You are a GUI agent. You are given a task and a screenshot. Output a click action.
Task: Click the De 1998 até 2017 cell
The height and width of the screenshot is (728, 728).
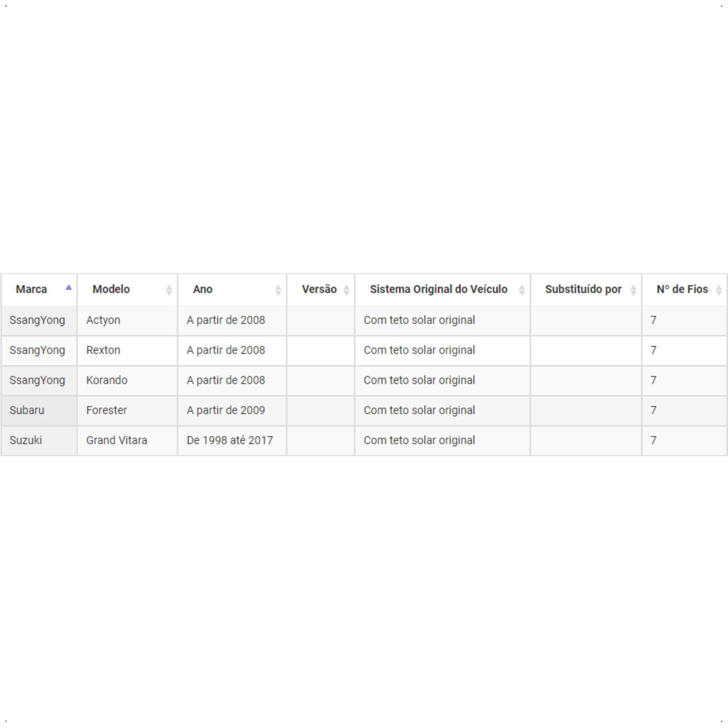click(232, 440)
